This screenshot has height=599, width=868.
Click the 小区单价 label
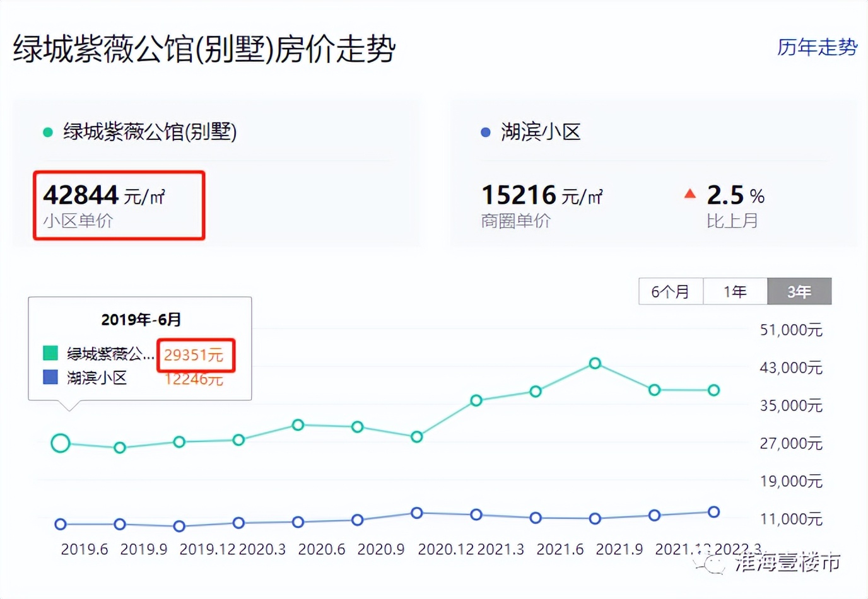[x=78, y=221]
